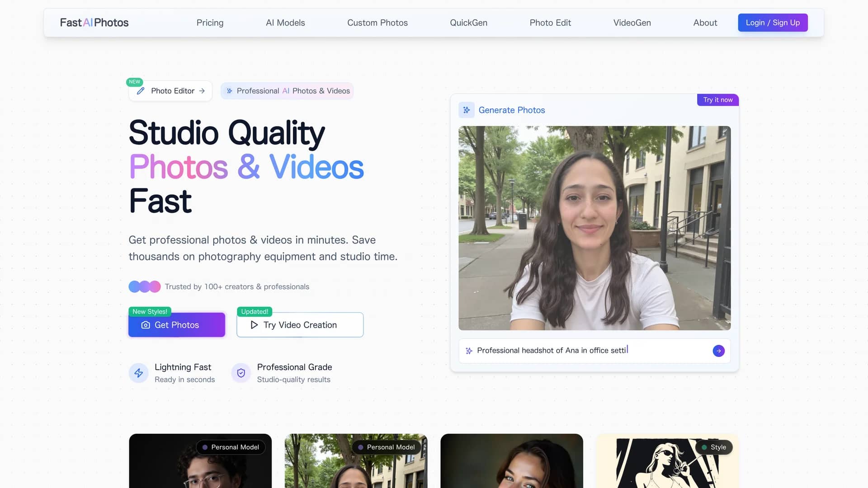Click the Photo Editor arrow icon
The height and width of the screenshot is (488, 868).
202,91
